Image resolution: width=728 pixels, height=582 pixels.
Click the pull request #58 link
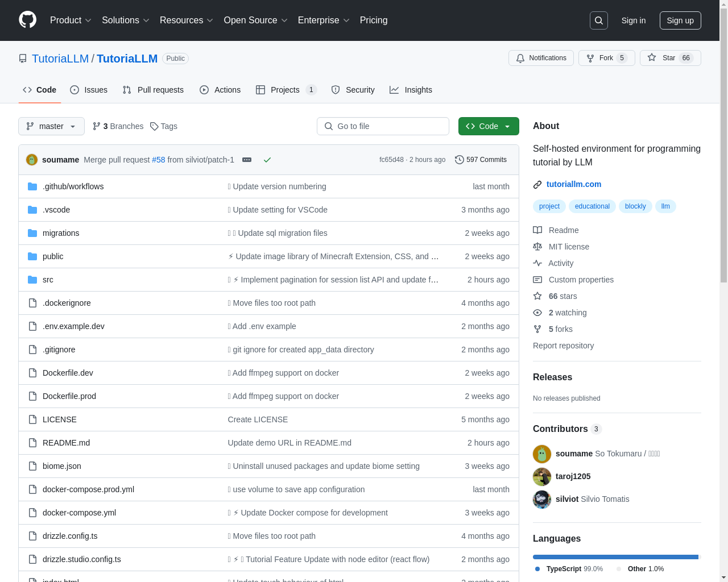(x=159, y=160)
